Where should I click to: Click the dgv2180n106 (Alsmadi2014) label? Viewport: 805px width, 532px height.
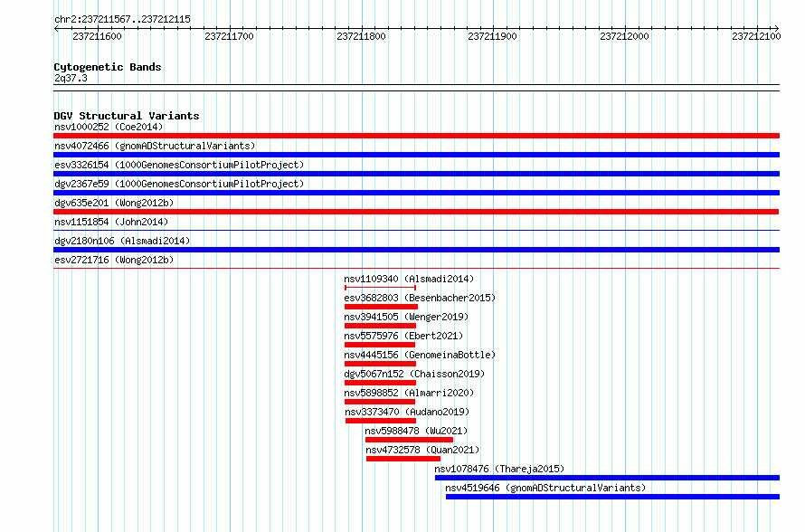pyautogui.click(x=122, y=241)
